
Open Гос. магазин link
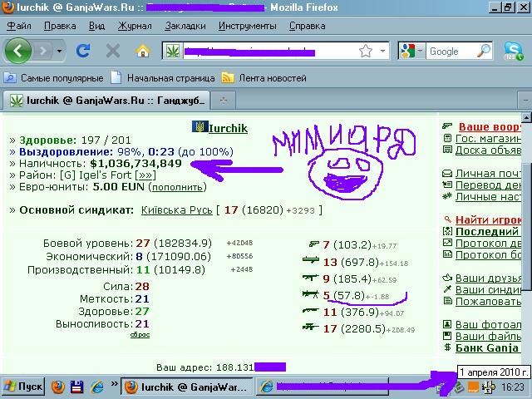[488, 139]
